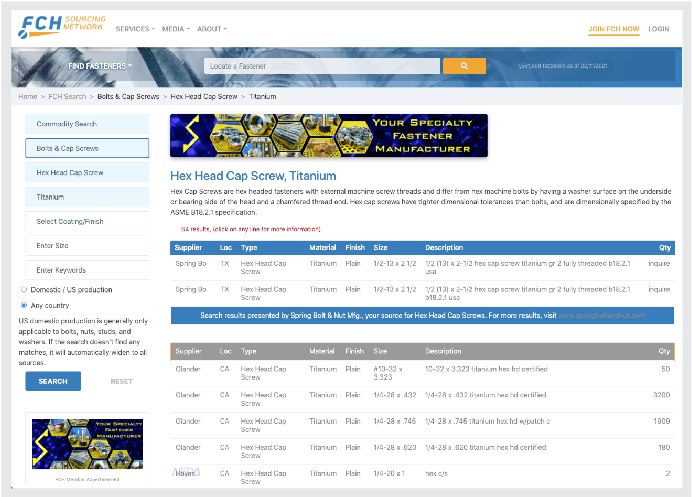Screen dimensions: 692x497
Task: Click the FCH Sourcing Network logo
Action: 62,26
